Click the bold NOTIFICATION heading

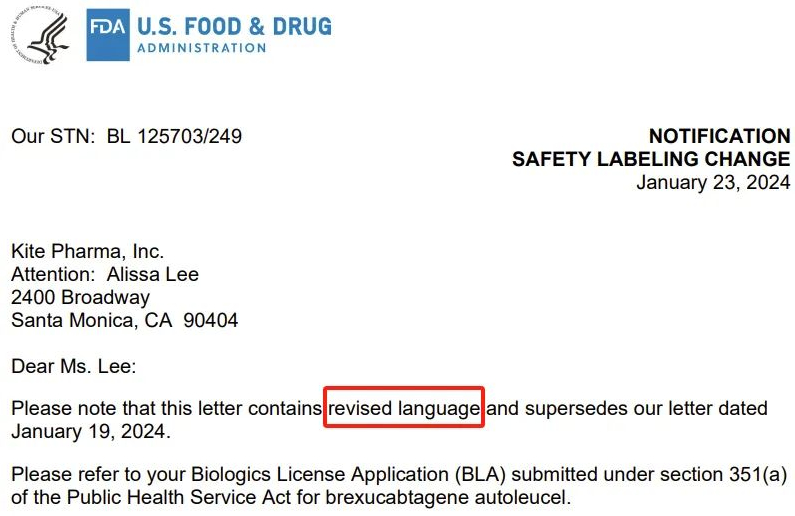pos(719,136)
